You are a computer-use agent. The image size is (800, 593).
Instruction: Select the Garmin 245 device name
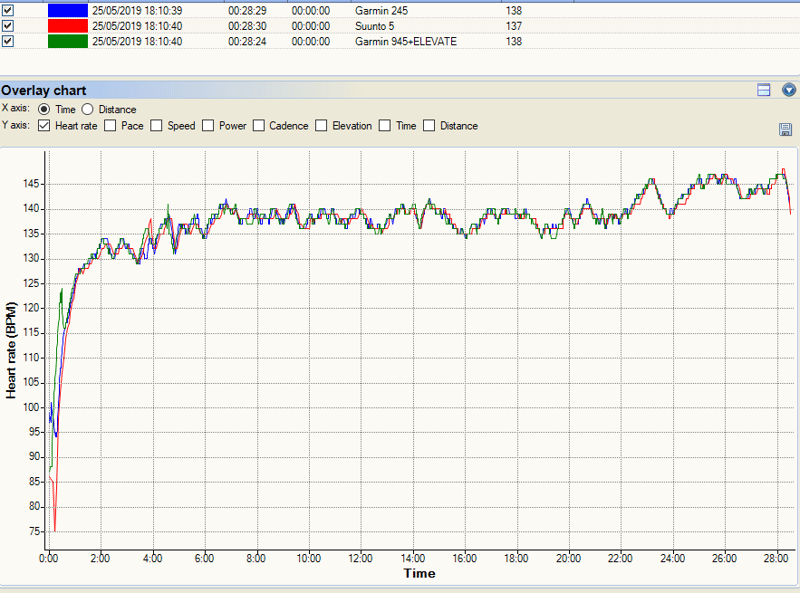click(x=381, y=11)
